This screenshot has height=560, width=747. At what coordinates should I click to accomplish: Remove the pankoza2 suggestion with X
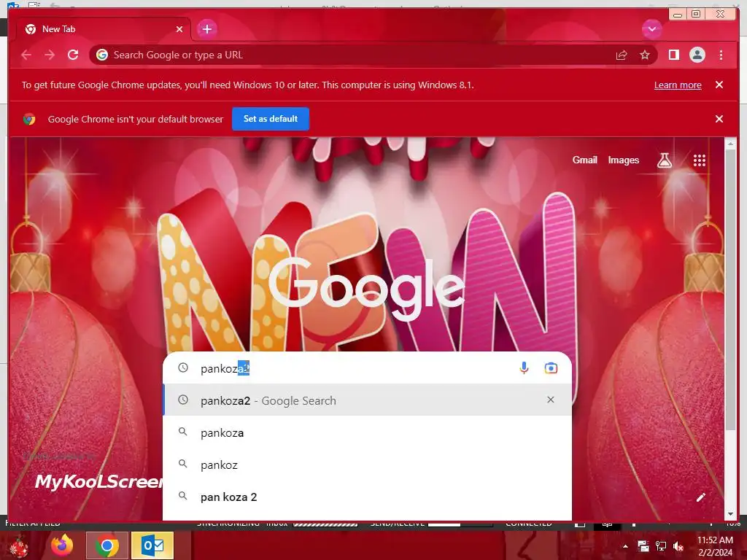(550, 400)
